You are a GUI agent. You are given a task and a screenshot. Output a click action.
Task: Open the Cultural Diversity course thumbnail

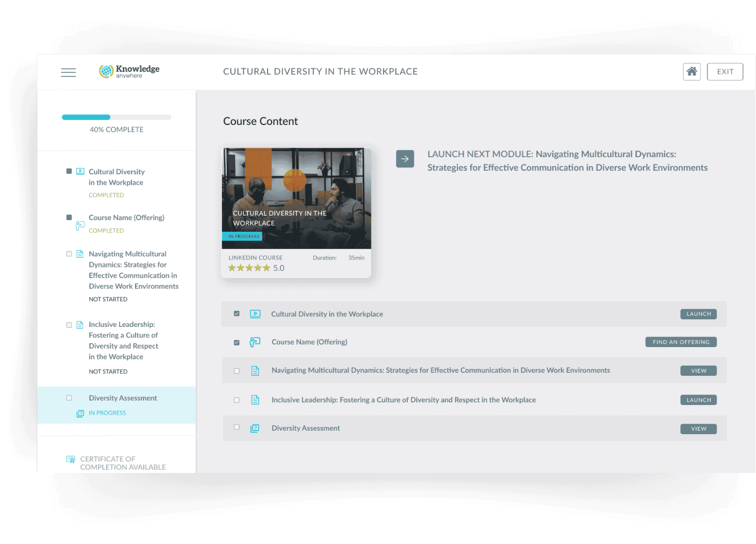[296, 198]
